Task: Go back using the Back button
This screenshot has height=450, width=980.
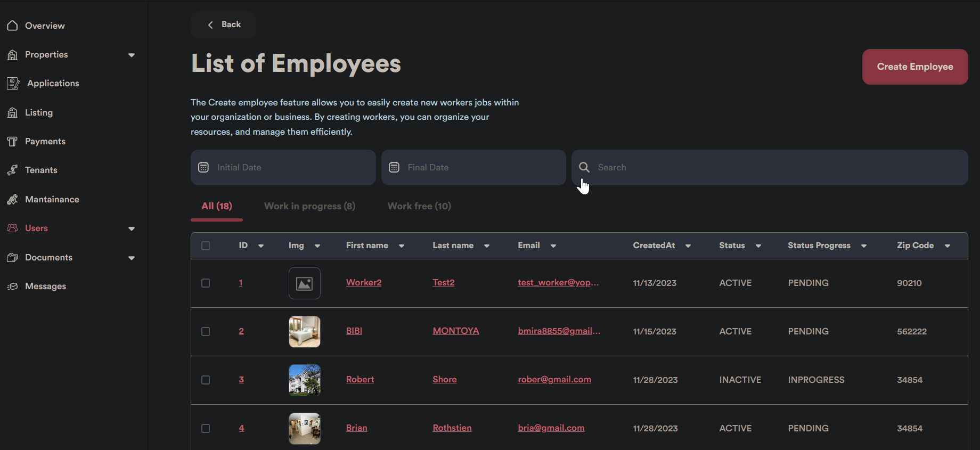Action: click(224, 24)
